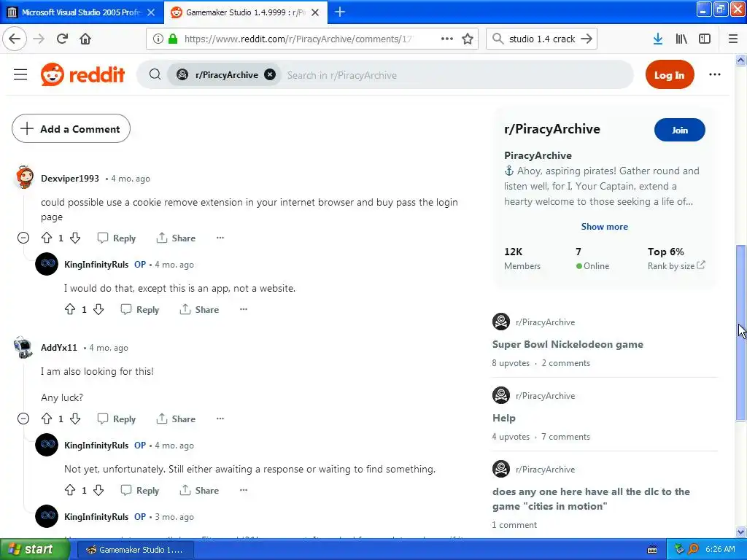Open Firefox hamburger application menu
Image resolution: width=747 pixels, height=560 pixels.
[733, 39]
